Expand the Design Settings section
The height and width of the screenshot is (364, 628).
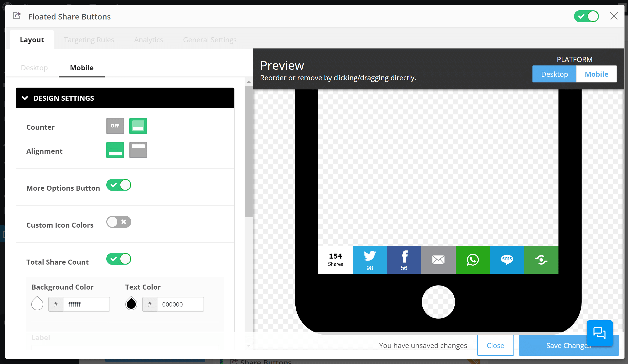[125, 98]
